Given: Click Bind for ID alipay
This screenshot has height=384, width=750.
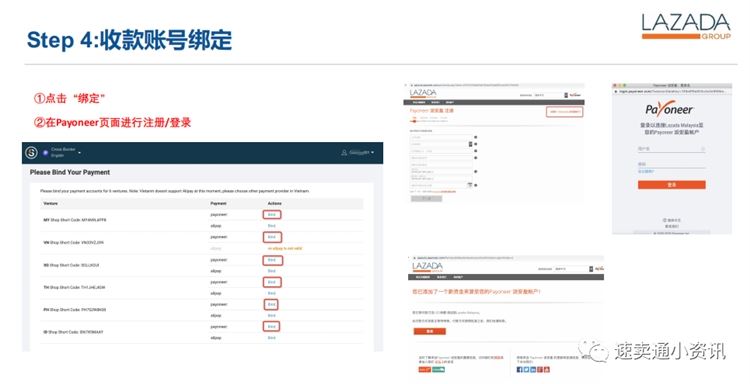Looking at the screenshot, I should 272,338.
